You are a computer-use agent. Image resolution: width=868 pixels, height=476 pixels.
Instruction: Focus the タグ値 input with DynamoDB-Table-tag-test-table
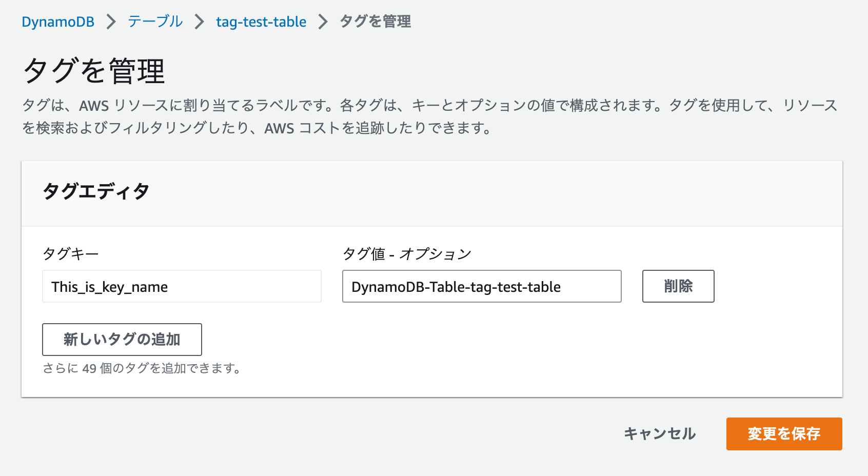point(482,286)
